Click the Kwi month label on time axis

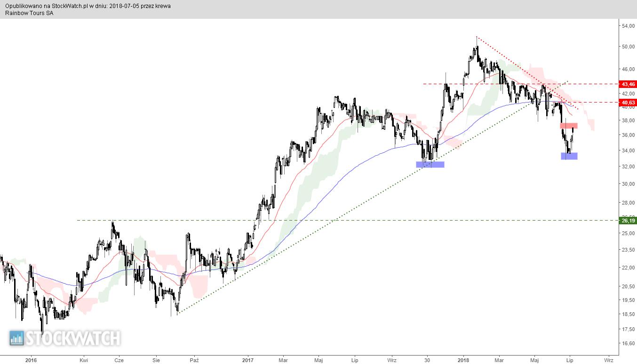[84, 361]
